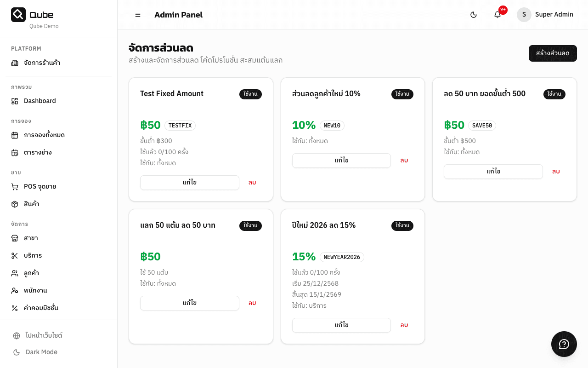Open ค่าคอมมิชชั่น commission page
This screenshot has height=368, width=588.
pos(41,308)
